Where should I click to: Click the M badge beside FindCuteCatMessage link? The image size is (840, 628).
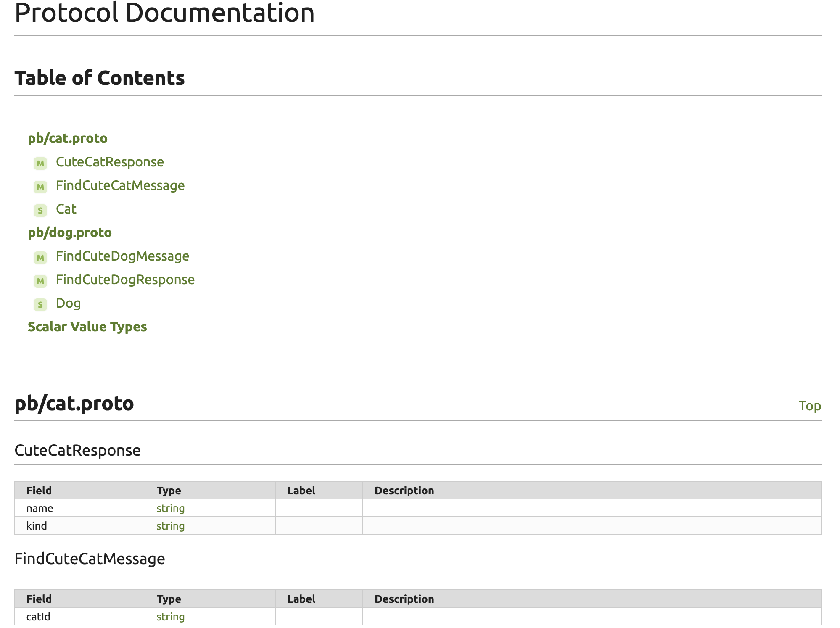pyautogui.click(x=40, y=187)
